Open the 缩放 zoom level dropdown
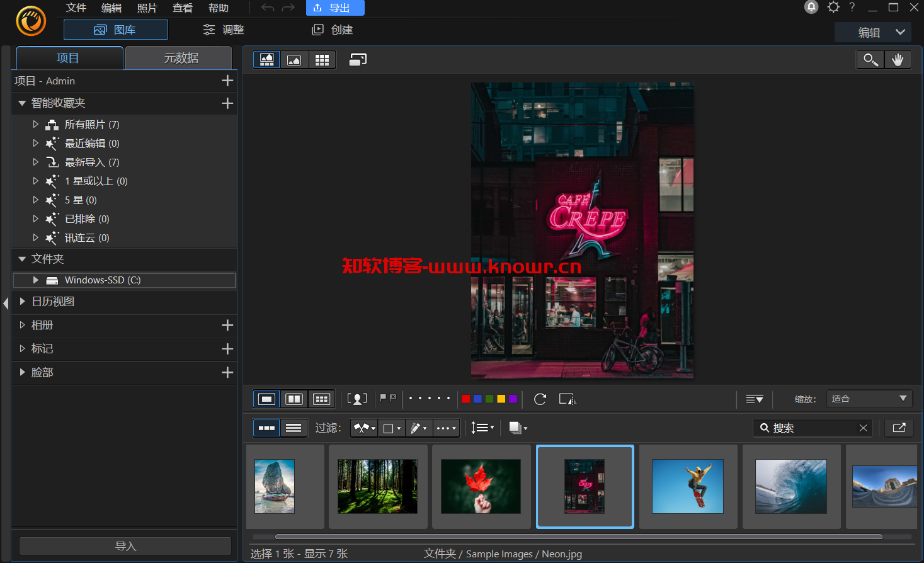 tap(869, 399)
